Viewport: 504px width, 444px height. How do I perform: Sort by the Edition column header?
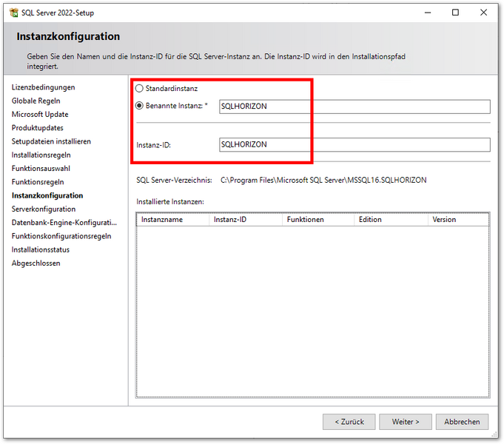pyautogui.click(x=390, y=220)
